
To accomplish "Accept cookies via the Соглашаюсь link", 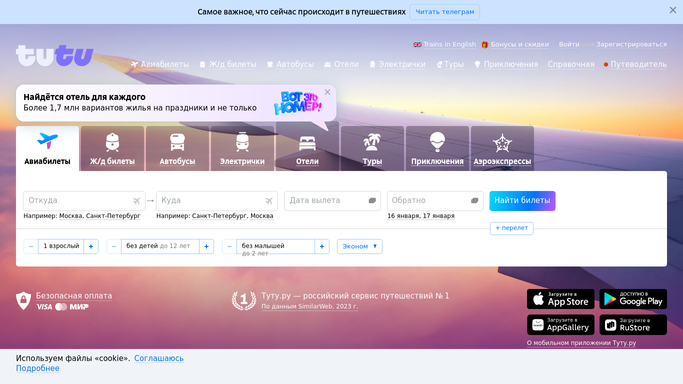I will tap(159, 358).
